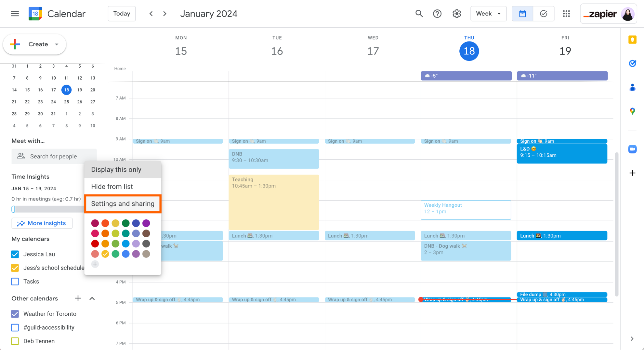The width and height of the screenshot is (644, 350).
Task: Open calendar search
Action: coord(419,14)
